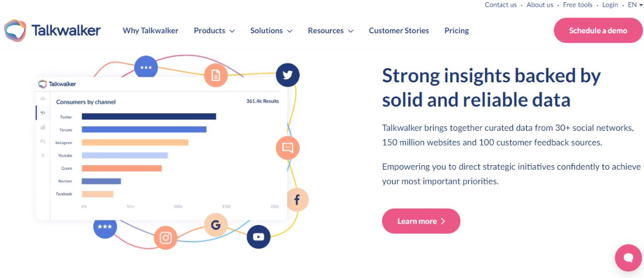Image resolution: width=644 pixels, height=278 pixels.
Task: Click the Learn more button
Action: (x=421, y=221)
